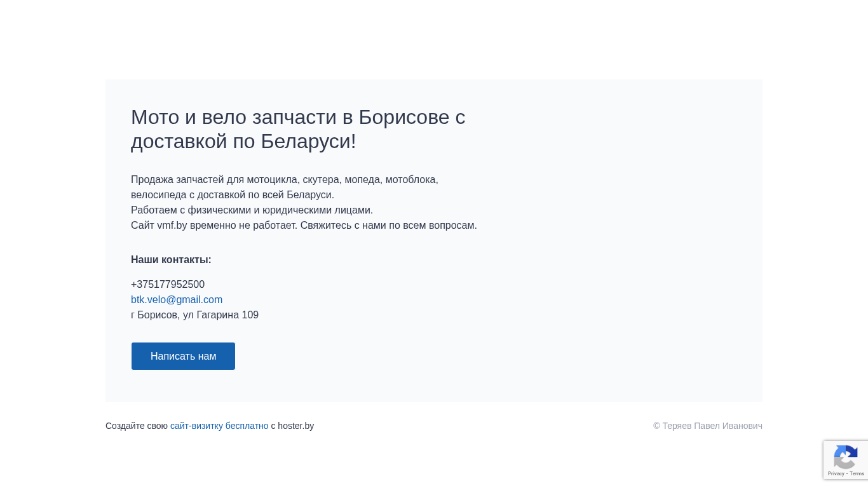Image resolution: width=868 pixels, height=488 pixels.
Task: Open the reCAPTCHA Privacy link
Action: (836, 474)
